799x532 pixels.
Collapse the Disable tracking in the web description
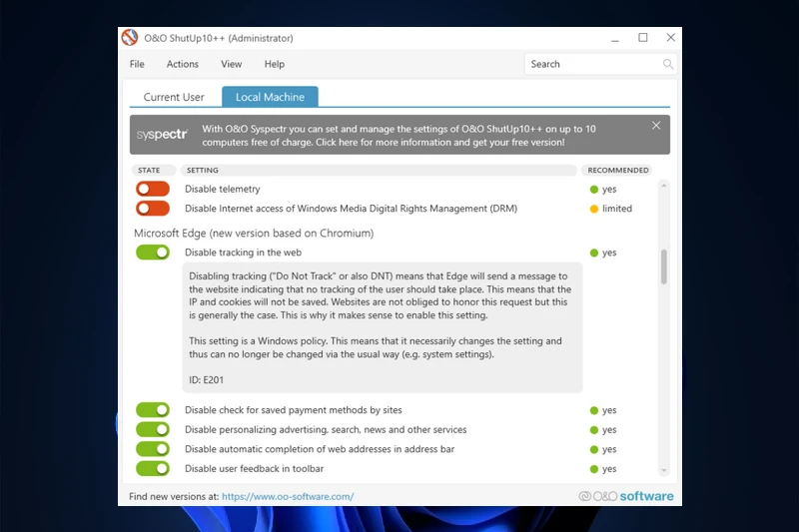pyautogui.click(x=243, y=253)
